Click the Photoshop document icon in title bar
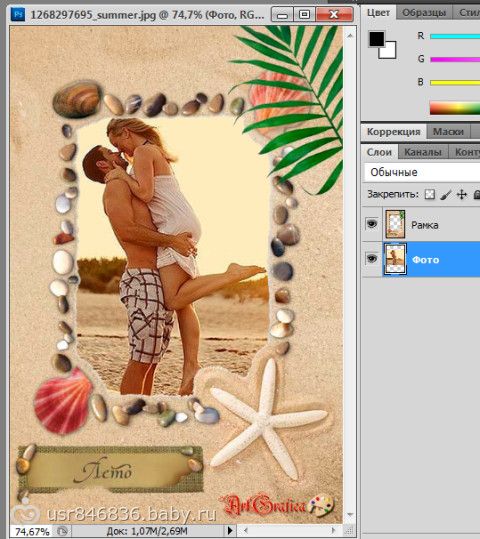This screenshot has height=539, width=480. point(18,14)
